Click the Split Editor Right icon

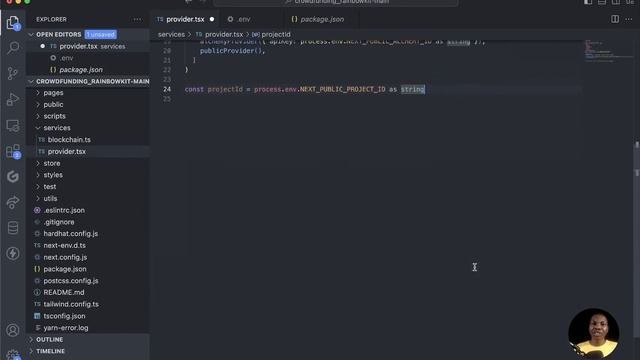tap(615, 19)
